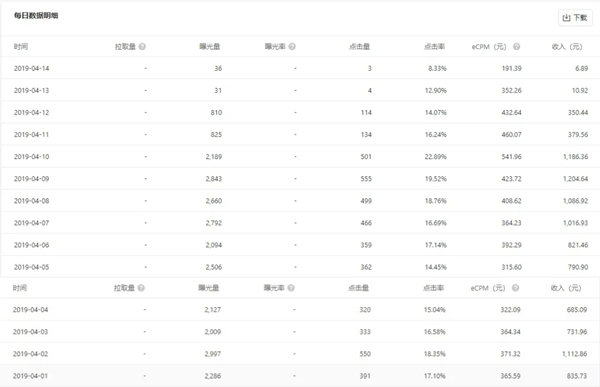Viewport: 600px width, 387px height.
Task: Click revenue value 1,016.93
Action: click(x=576, y=223)
